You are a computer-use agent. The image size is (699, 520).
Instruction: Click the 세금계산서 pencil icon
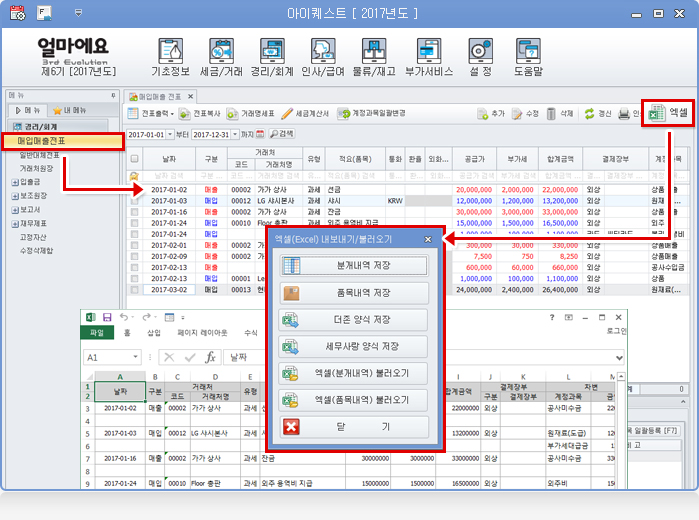[x=287, y=114]
